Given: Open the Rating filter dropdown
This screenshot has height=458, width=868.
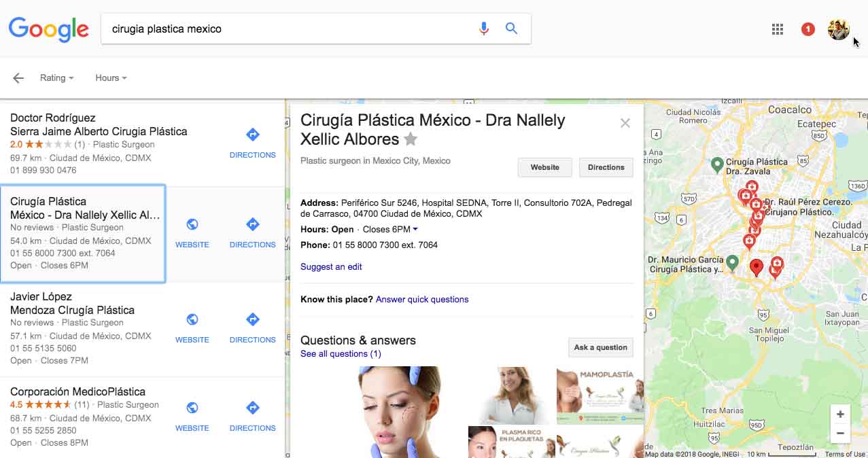Looking at the screenshot, I should [56, 78].
